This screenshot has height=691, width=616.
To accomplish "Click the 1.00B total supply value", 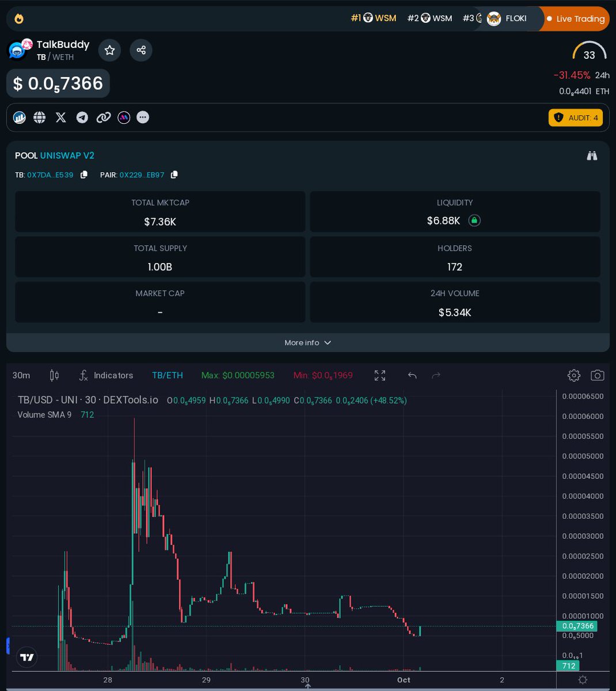I will pos(160,267).
